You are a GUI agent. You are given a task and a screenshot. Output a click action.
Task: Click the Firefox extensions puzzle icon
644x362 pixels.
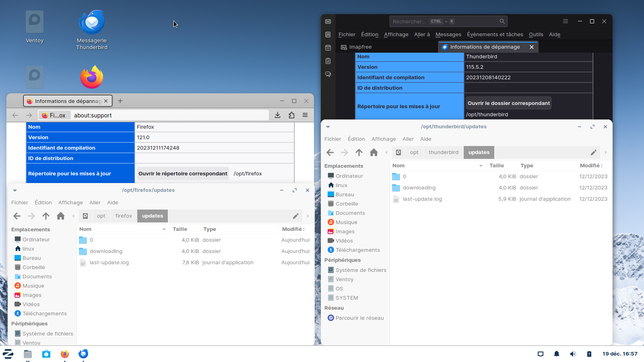(291, 115)
